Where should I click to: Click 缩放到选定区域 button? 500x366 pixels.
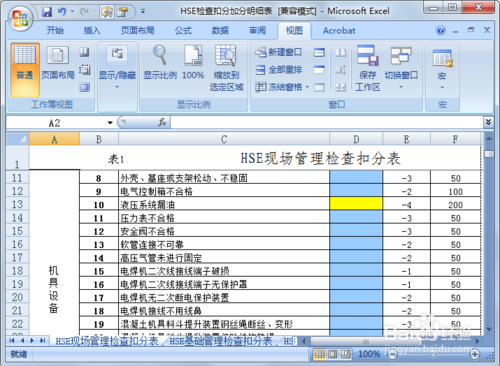(x=226, y=68)
